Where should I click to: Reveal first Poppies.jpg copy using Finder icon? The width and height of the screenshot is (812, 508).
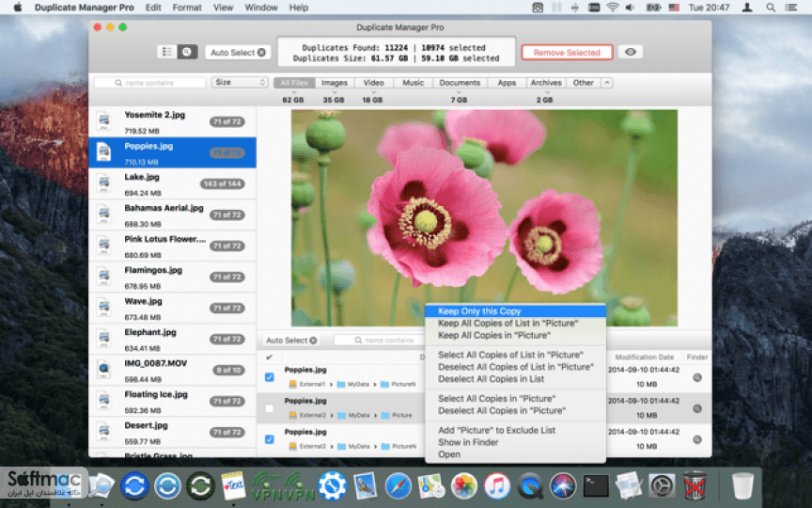click(x=697, y=377)
